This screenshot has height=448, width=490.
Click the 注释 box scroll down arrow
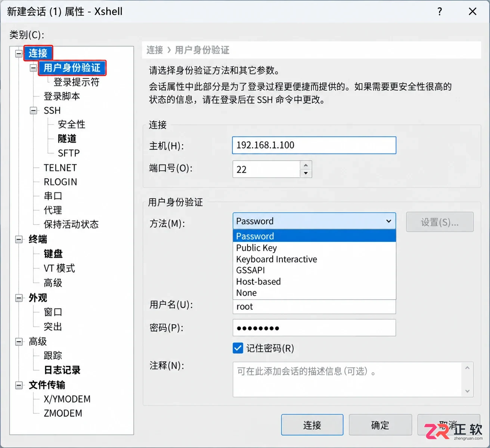click(x=468, y=391)
